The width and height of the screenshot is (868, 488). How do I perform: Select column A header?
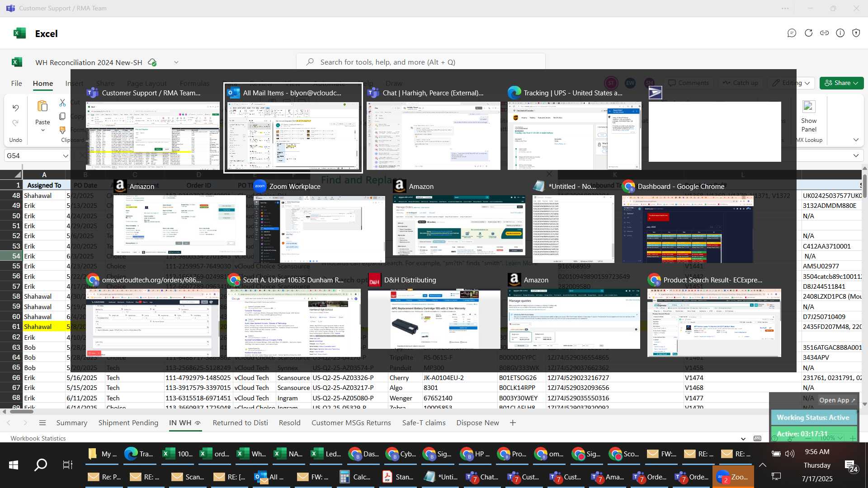click(x=44, y=174)
